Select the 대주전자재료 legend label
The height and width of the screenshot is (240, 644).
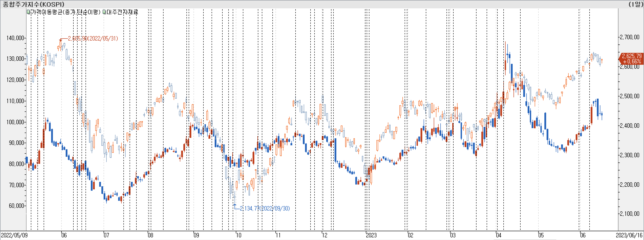tap(122, 12)
